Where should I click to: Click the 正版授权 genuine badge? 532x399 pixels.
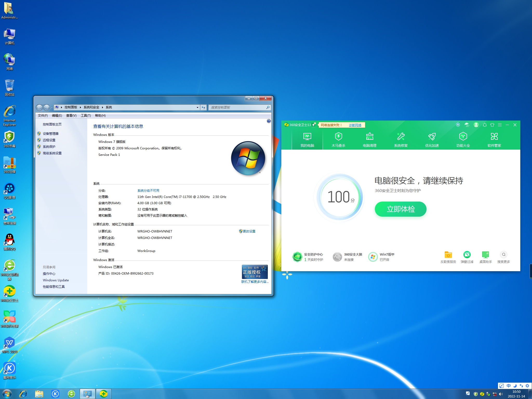(x=255, y=272)
